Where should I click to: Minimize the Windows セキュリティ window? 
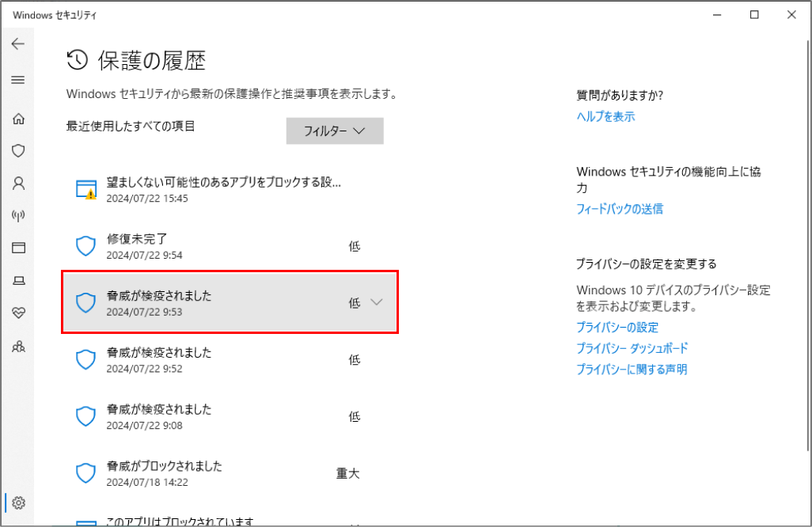point(717,15)
